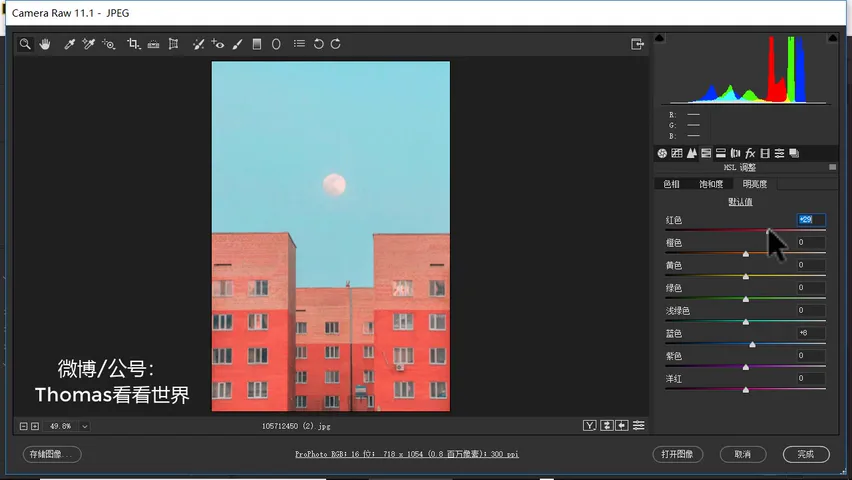Select the Red Eye Removal tool
852x480 pixels.
(218, 44)
